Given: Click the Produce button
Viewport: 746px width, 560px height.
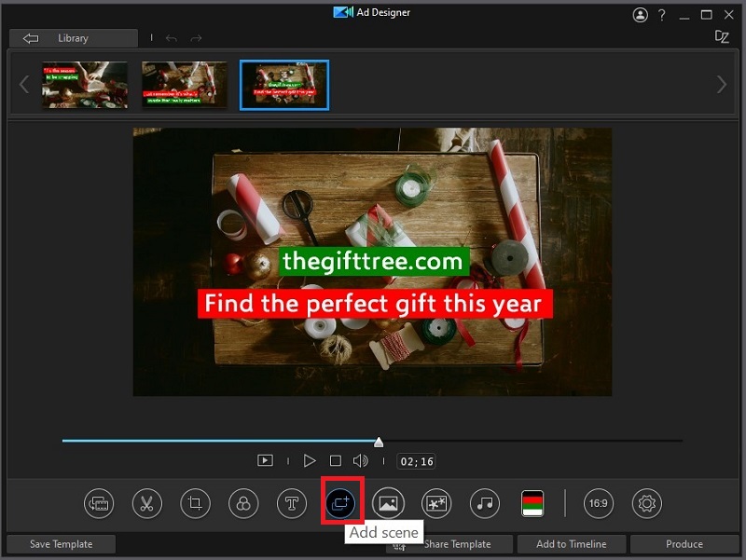Looking at the screenshot, I should pos(686,544).
